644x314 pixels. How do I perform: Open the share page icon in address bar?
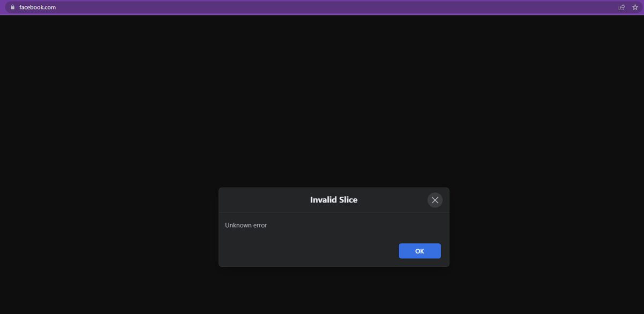[x=621, y=8]
